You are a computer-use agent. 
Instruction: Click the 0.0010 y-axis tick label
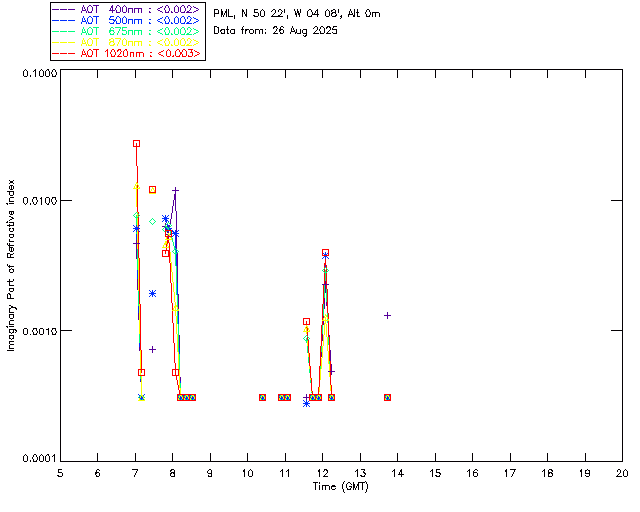pos(39,331)
